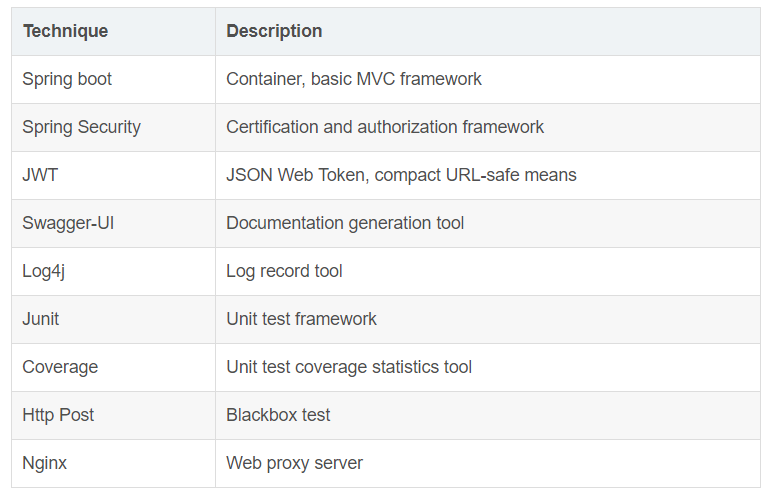
Task: Click the Log4j table cell
Action: pos(113,271)
